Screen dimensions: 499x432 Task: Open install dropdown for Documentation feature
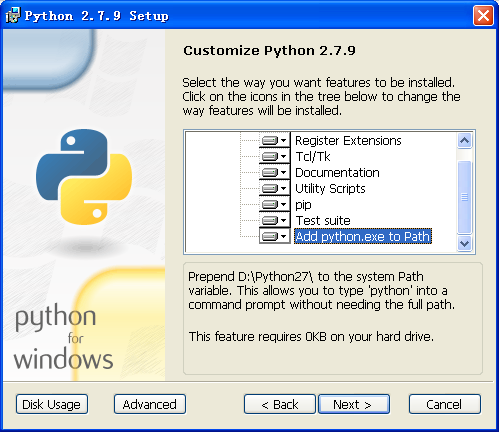coord(275,172)
